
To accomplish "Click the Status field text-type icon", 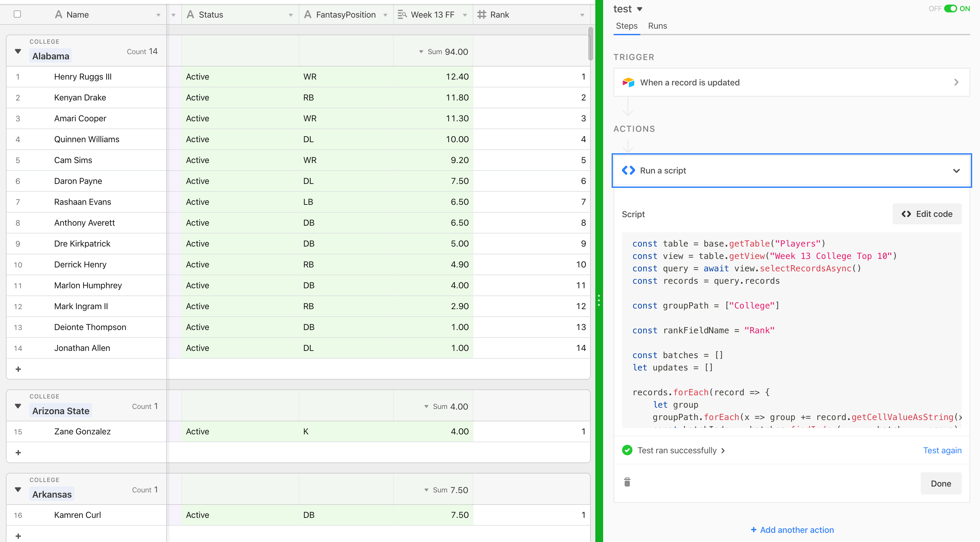I will pyautogui.click(x=191, y=14).
